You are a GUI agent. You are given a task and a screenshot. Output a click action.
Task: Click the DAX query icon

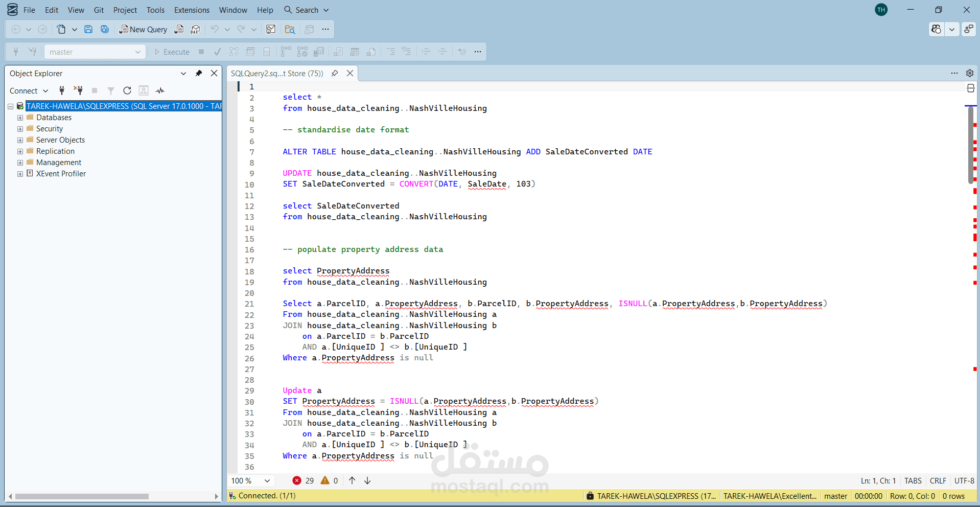coord(195,29)
